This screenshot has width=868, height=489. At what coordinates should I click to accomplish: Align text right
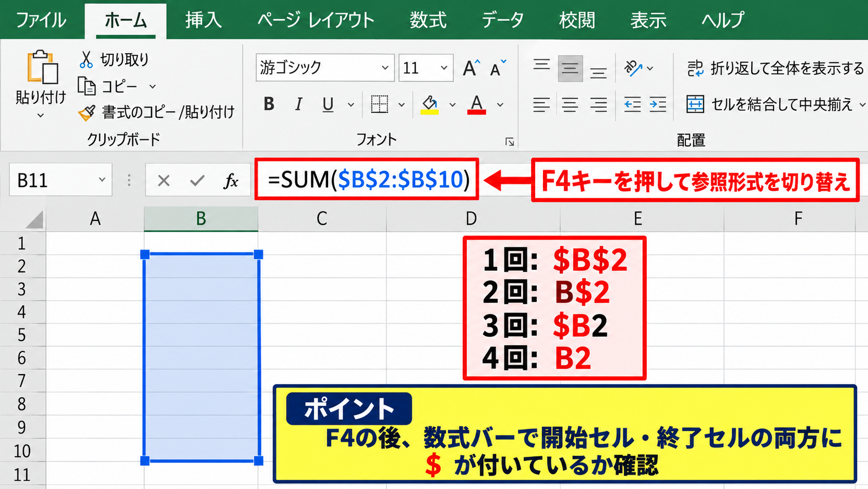(598, 105)
